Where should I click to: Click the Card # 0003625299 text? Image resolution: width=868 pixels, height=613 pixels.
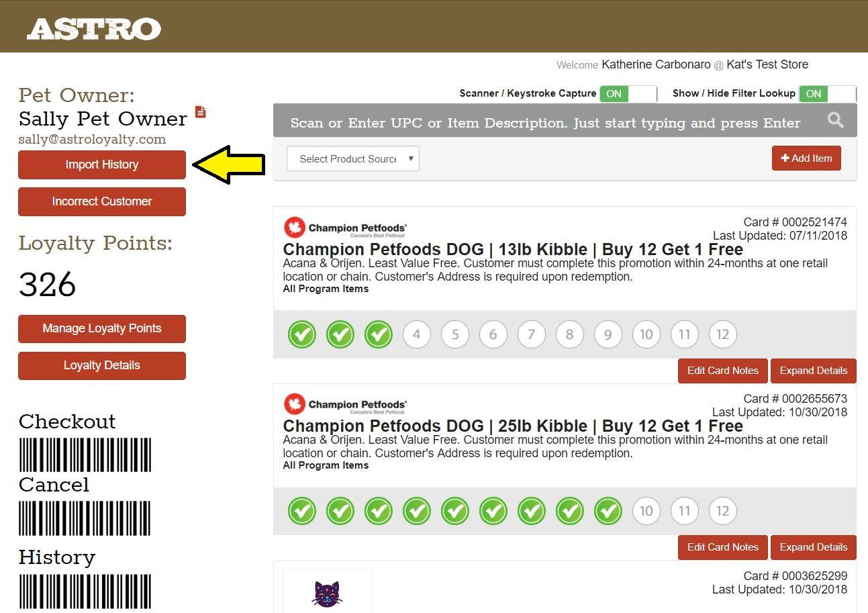point(795,576)
